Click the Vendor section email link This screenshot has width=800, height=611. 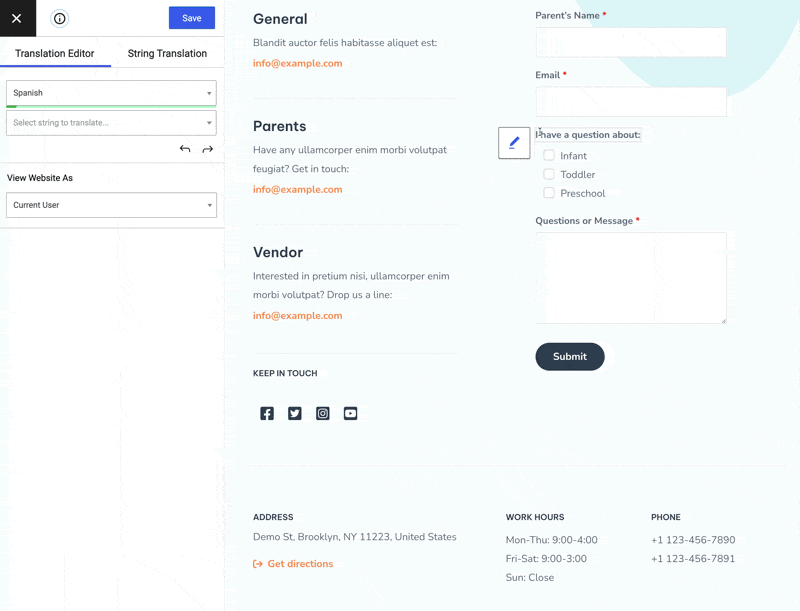[x=297, y=315]
